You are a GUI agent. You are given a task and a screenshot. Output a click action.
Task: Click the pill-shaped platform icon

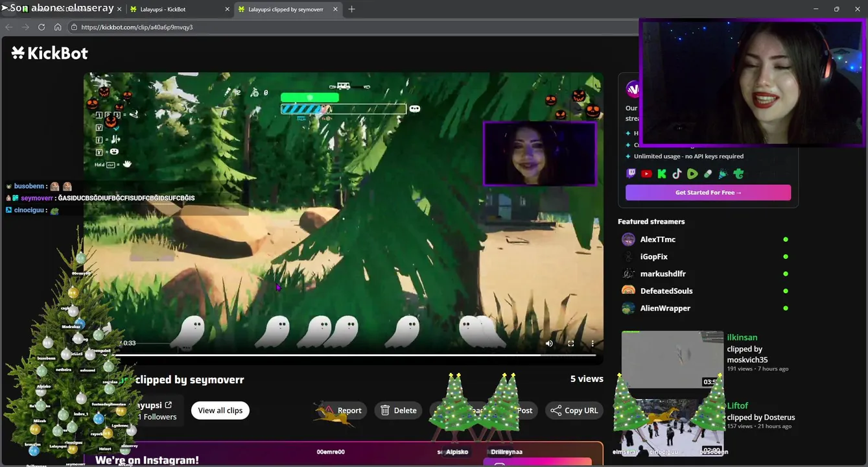tap(708, 174)
